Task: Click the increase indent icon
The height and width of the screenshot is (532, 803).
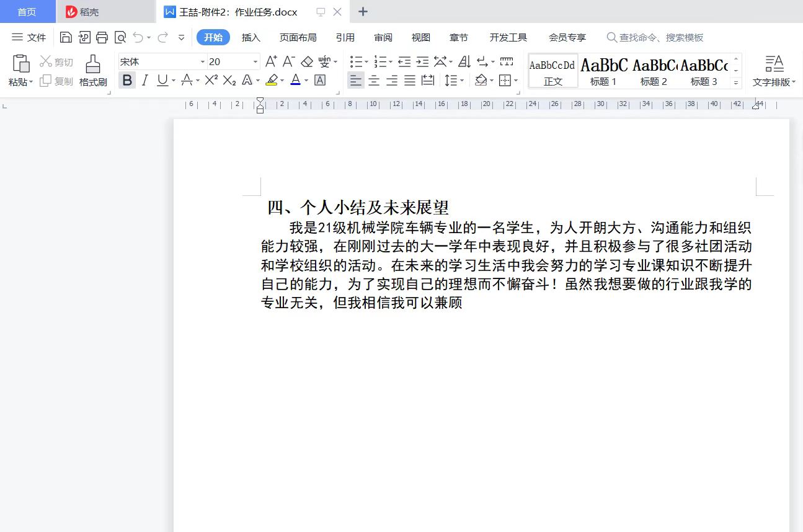Action: (422, 61)
